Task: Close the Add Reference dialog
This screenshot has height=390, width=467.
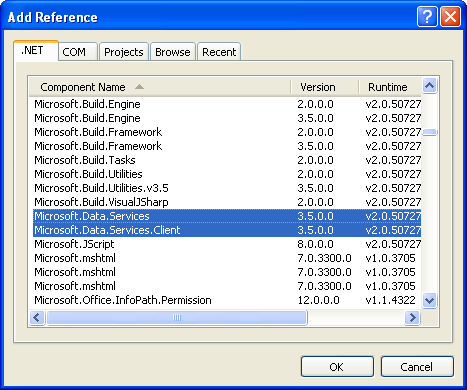Action: tap(450, 17)
